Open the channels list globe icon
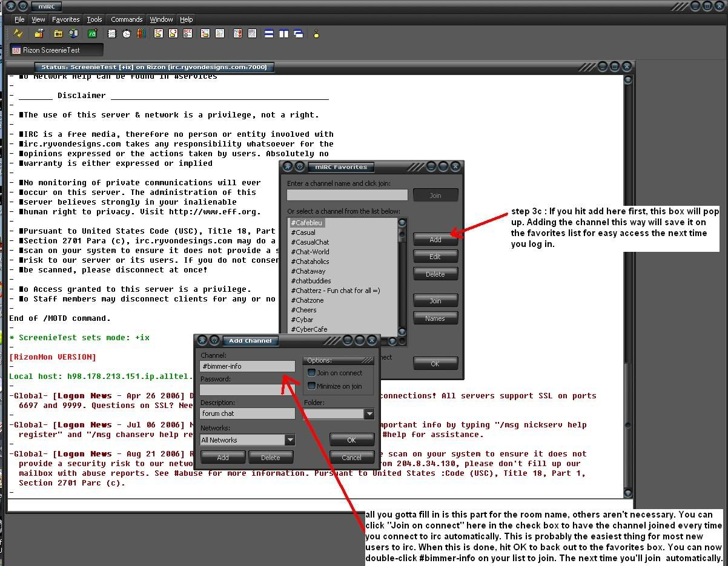The image size is (728, 566). (x=74, y=34)
